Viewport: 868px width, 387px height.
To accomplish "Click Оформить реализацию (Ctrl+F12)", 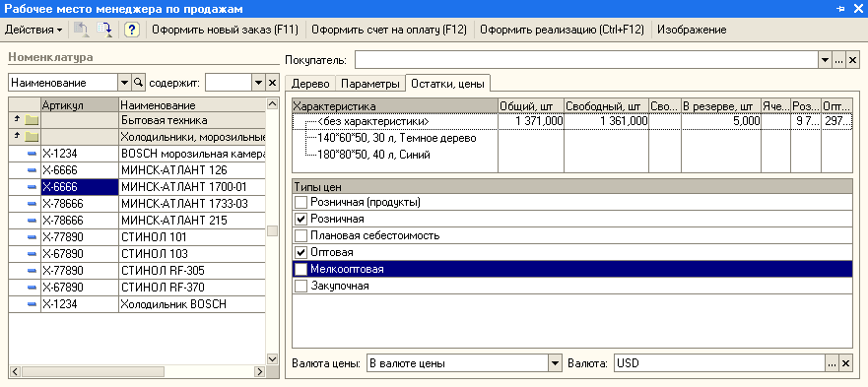I will click(x=562, y=30).
